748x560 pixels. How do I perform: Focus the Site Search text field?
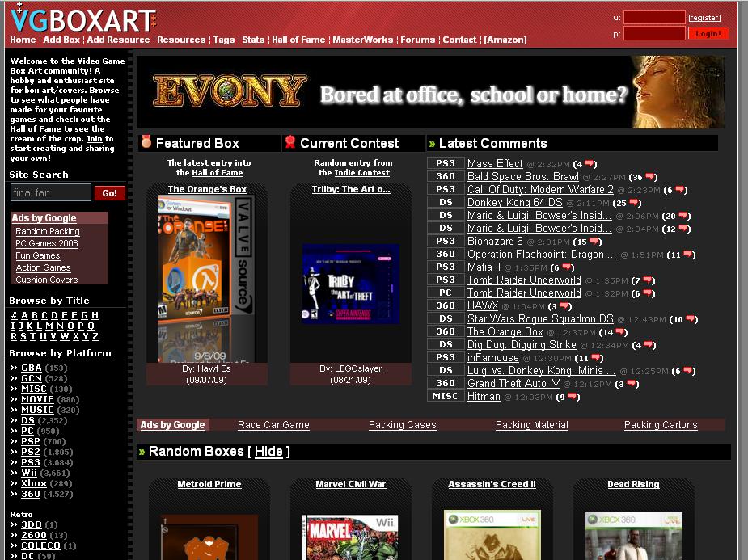[x=50, y=192]
